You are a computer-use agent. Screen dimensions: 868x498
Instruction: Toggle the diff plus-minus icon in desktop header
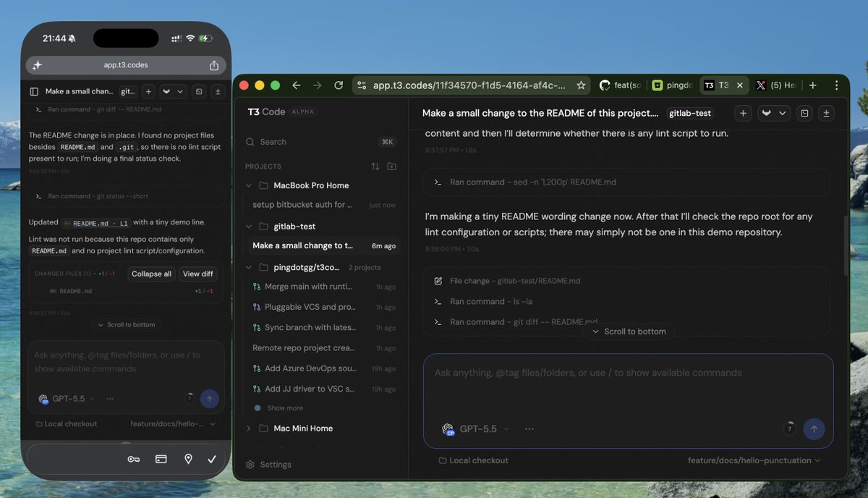click(826, 113)
